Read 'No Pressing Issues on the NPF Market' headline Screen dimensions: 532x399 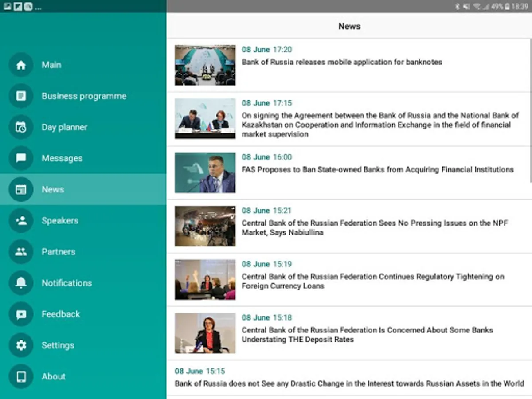coord(375,228)
